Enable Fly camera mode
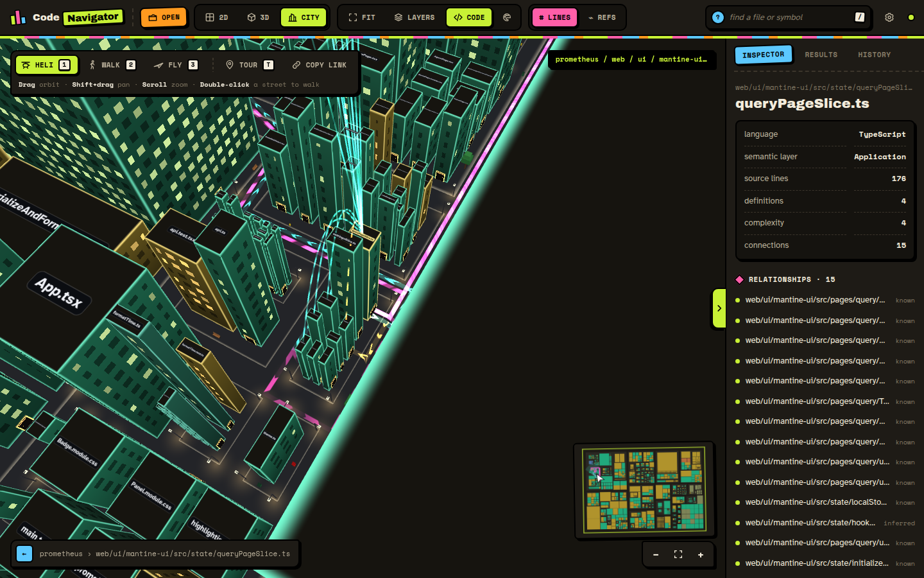This screenshot has height=578, width=924. 176,65
